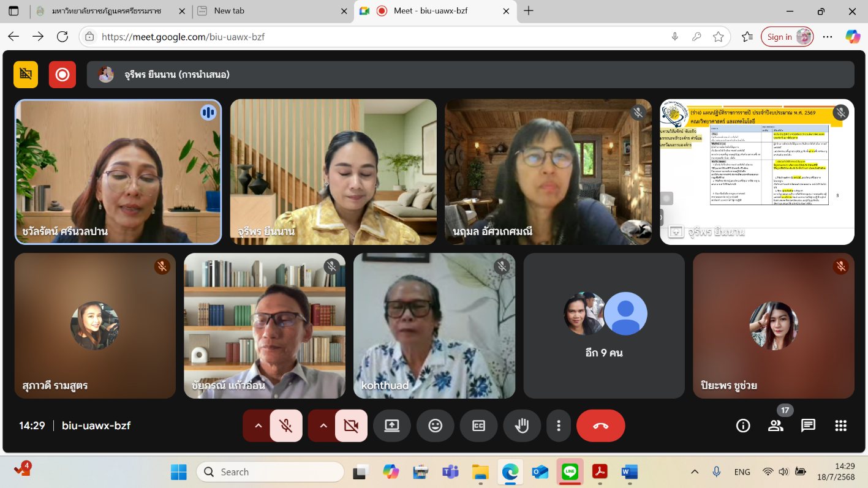Viewport: 868px width, 488px height.
Task: Hang up the call
Action: 600,426
